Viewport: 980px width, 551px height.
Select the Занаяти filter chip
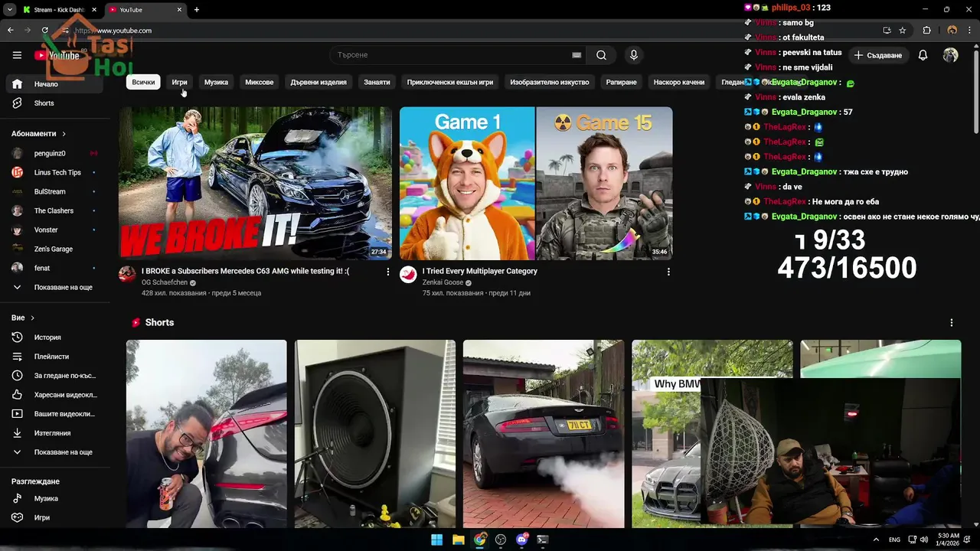pos(377,82)
